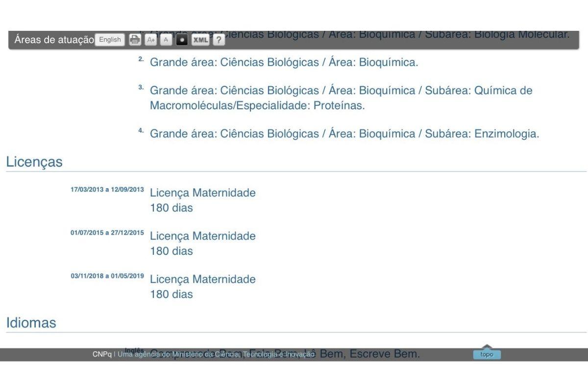Viewport: 588px width, 392px height.
Task: Switch the page language to English
Action: 110,40
